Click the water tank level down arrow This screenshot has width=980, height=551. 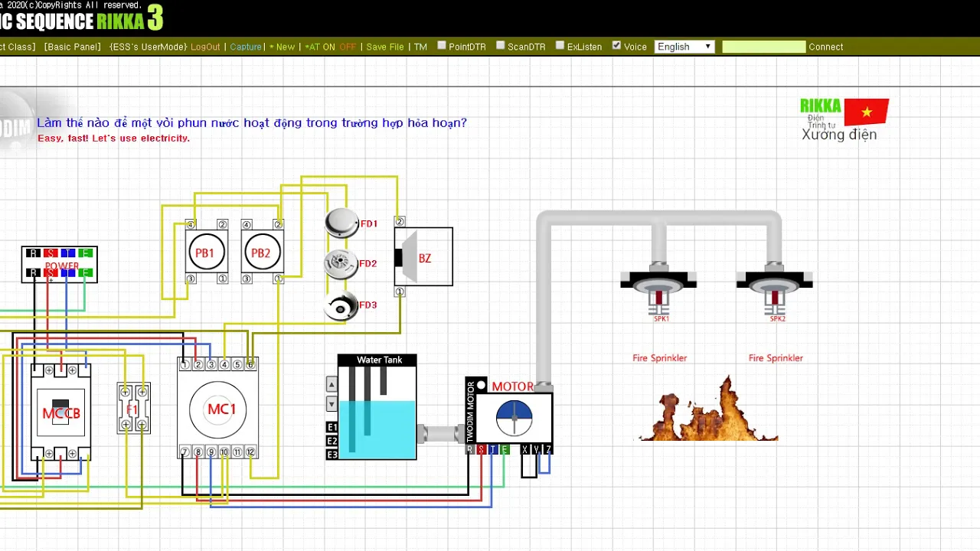pos(332,403)
